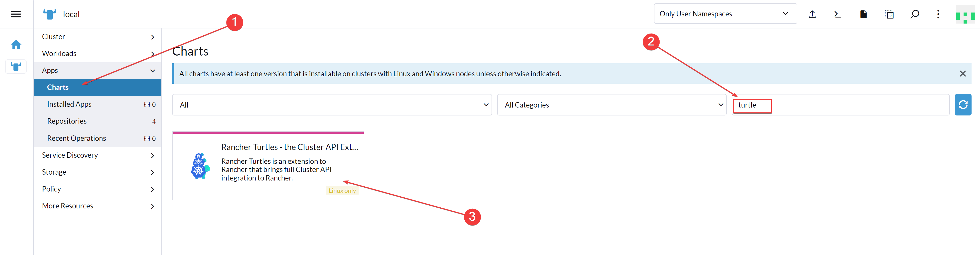
Task: Open the kubectl shell icon
Action: [x=838, y=14]
